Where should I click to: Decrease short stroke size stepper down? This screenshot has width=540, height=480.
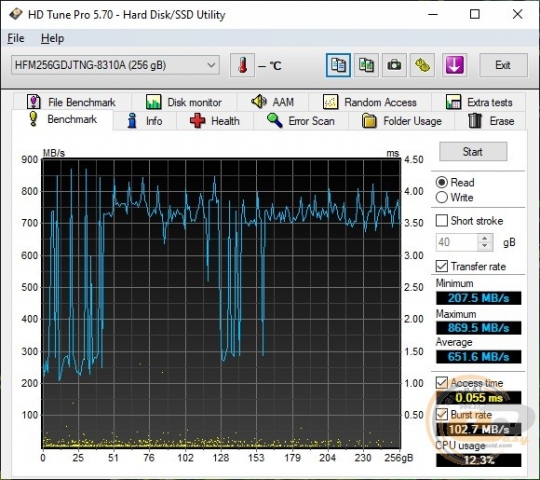[x=485, y=246]
